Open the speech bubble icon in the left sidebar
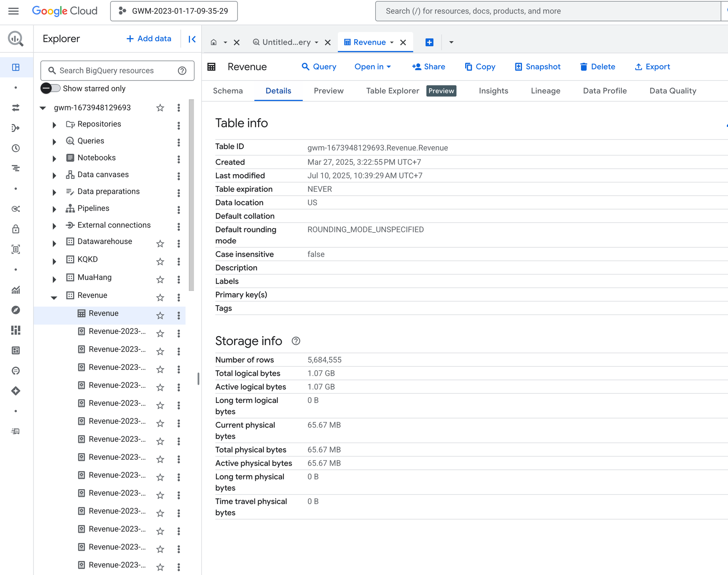 tap(16, 371)
